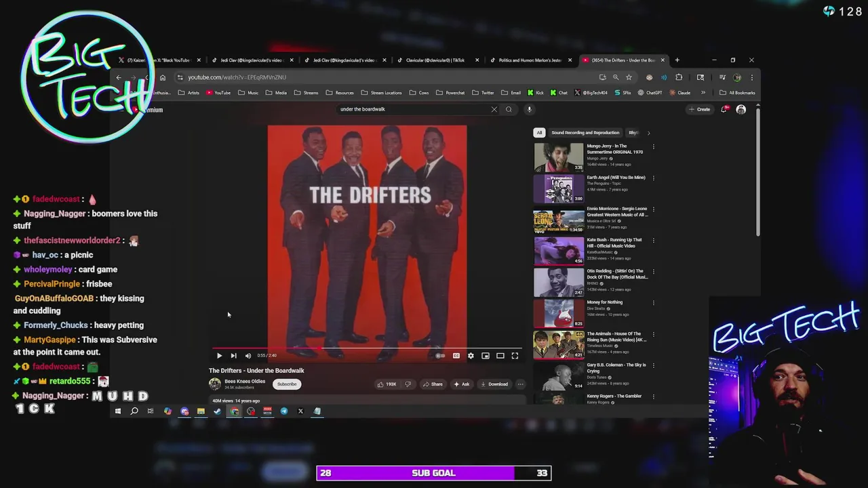Switch to theater mode
868x488 pixels.
(x=500, y=356)
